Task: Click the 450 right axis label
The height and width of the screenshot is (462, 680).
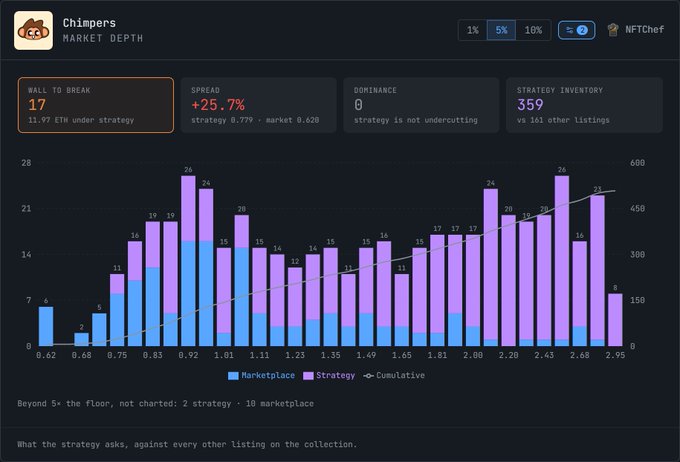Action: [638, 209]
